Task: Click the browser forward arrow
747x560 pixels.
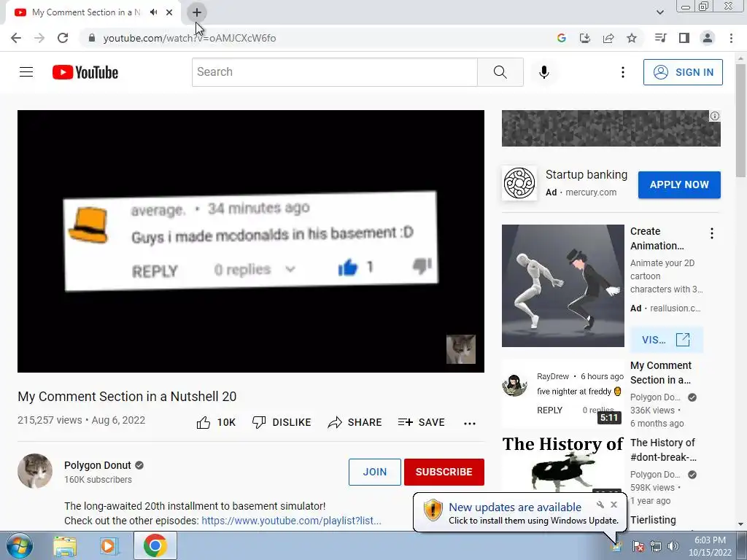Action: pyautogui.click(x=39, y=38)
